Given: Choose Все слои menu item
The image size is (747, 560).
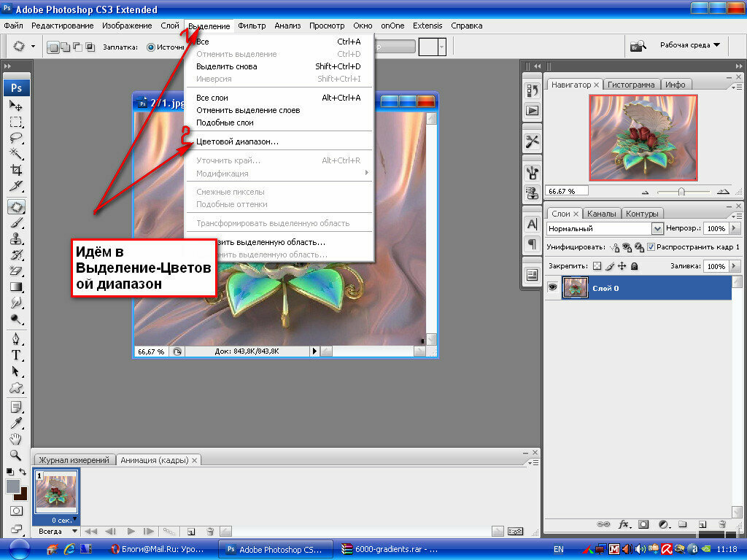Looking at the screenshot, I should (279, 98).
